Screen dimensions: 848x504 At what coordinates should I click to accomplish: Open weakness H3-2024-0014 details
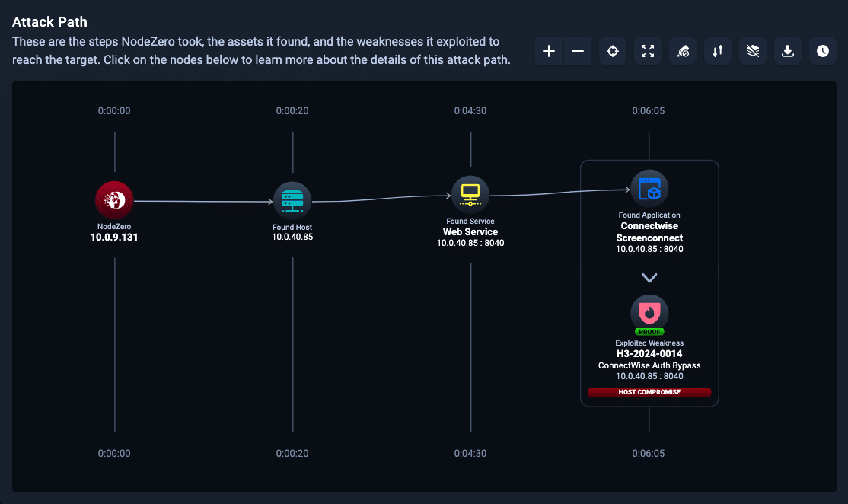click(649, 353)
